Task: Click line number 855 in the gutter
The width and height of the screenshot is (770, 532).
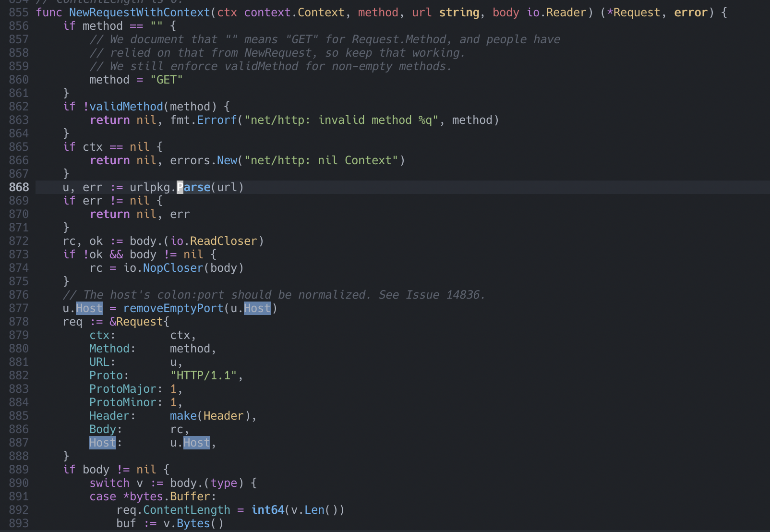Action: (19, 12)
